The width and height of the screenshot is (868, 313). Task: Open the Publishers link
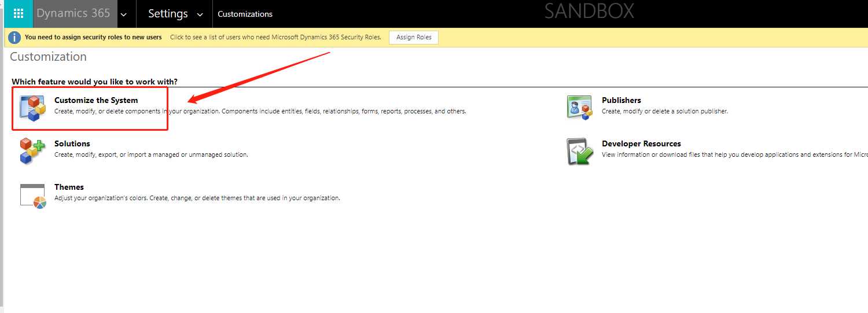621,100
